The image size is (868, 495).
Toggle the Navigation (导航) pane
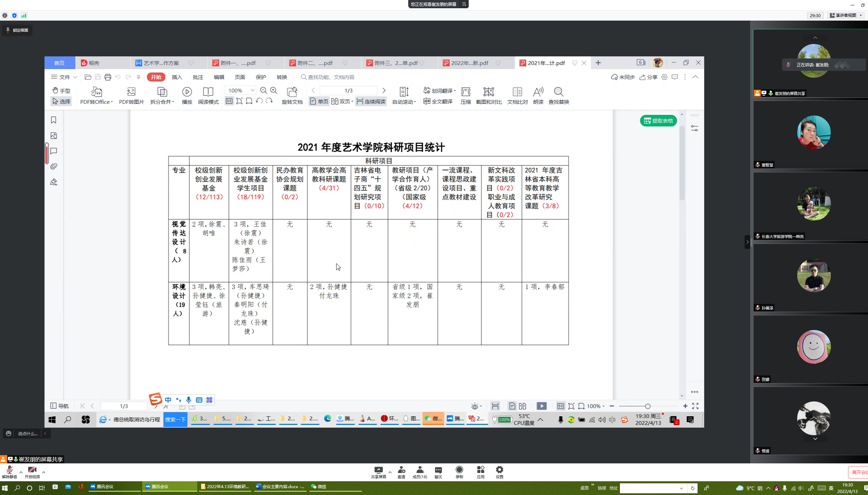pos(59,406)
